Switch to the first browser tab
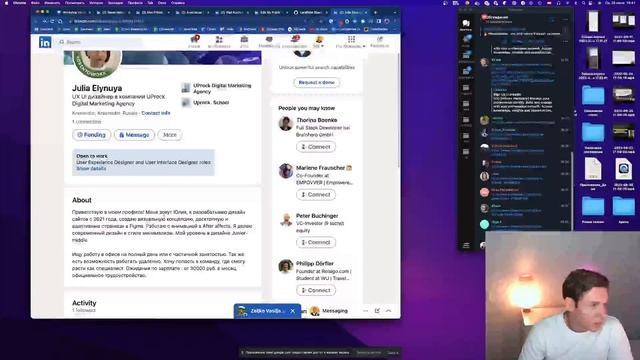The height and width of the screenshot is (360, 640). tap(73, 13)
